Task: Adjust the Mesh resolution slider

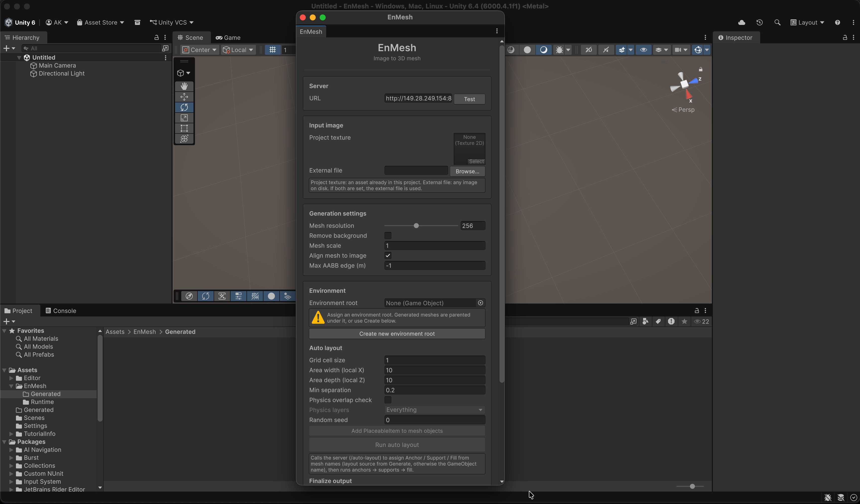Action: pyautogui.click(x=416, y=226)
